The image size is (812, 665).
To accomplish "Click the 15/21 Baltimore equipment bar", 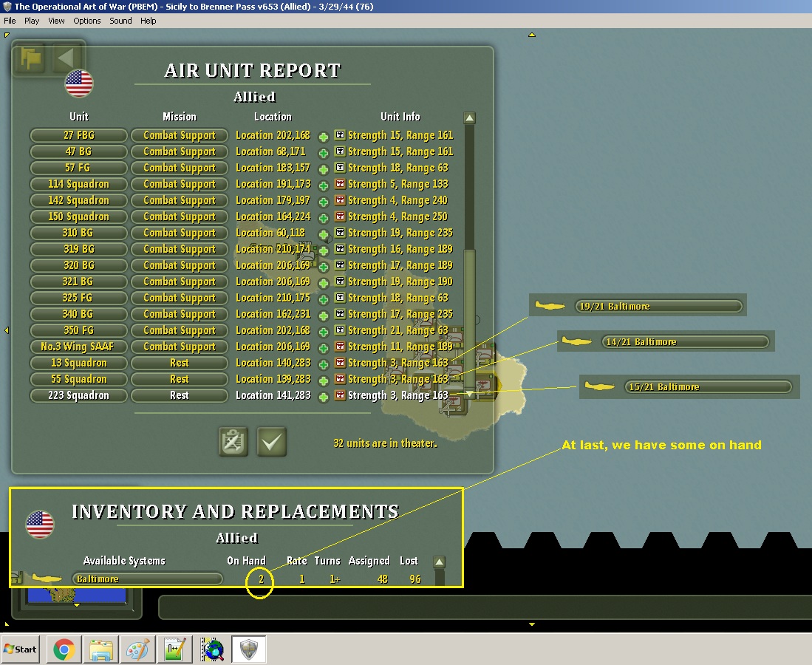I will point(709,387).
